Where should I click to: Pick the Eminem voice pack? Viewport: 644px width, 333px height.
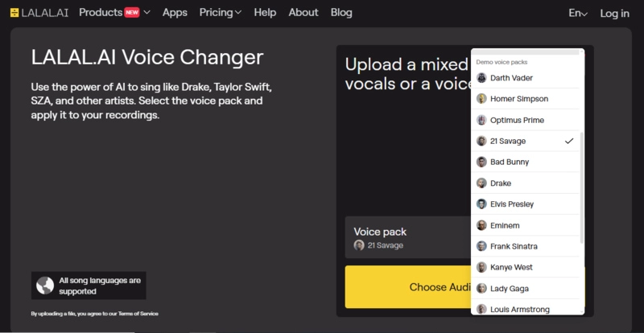(x=526, y=225)
